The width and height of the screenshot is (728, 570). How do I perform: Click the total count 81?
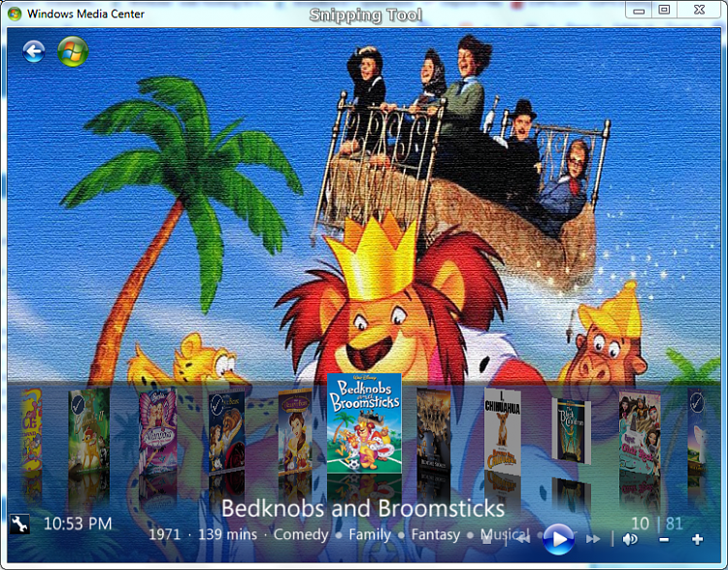point(675,523)
